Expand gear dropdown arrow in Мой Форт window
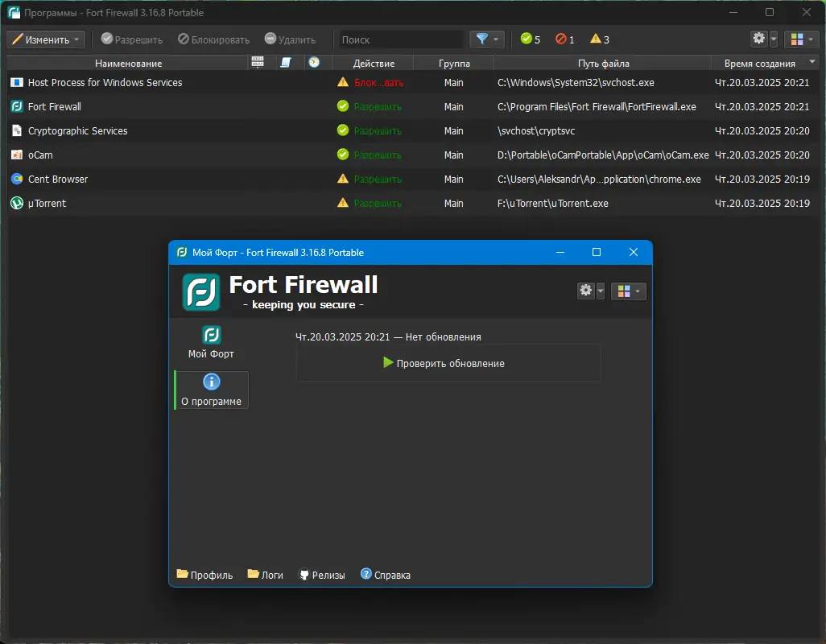Image resolution: width=826 pixels, height=644 pixels. point(600,291)
